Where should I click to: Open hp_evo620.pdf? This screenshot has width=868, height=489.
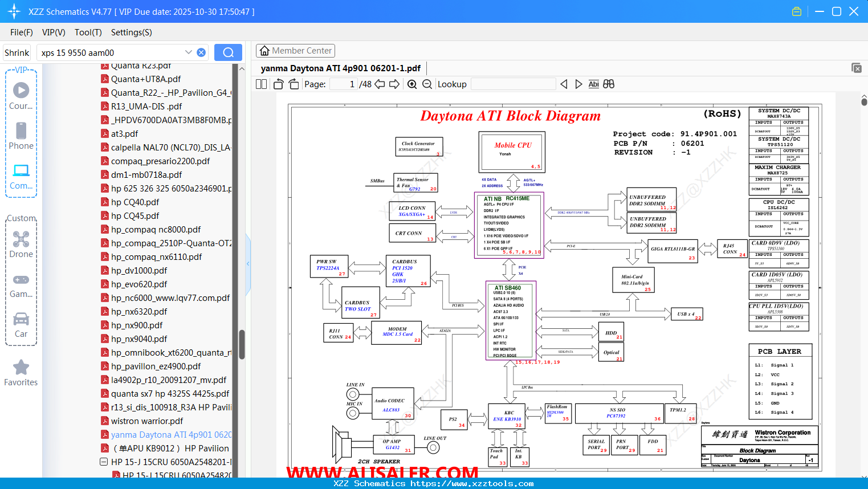tap(139, 284)
